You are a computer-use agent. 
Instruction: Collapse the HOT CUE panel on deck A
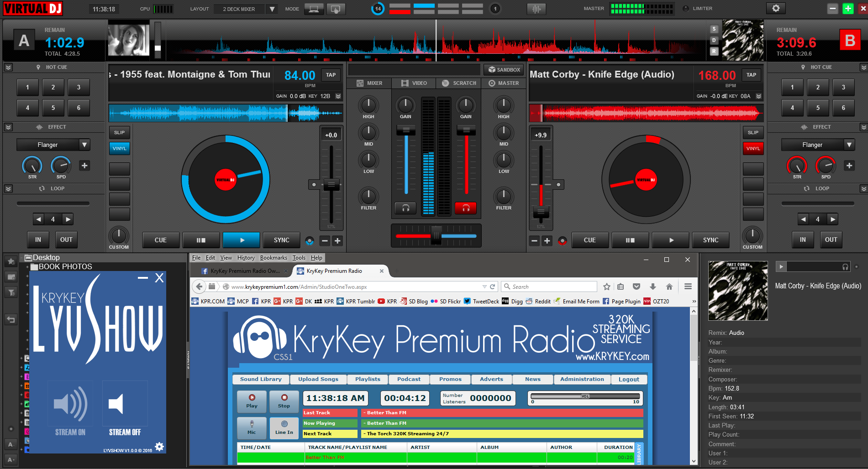[8, 67]
